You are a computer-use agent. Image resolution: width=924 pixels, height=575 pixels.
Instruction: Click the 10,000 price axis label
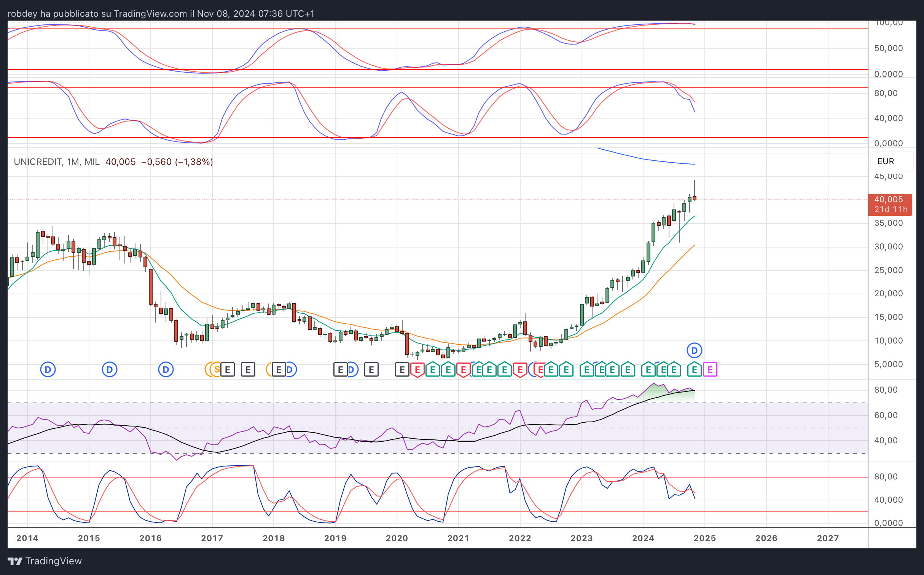click(889, 341)
